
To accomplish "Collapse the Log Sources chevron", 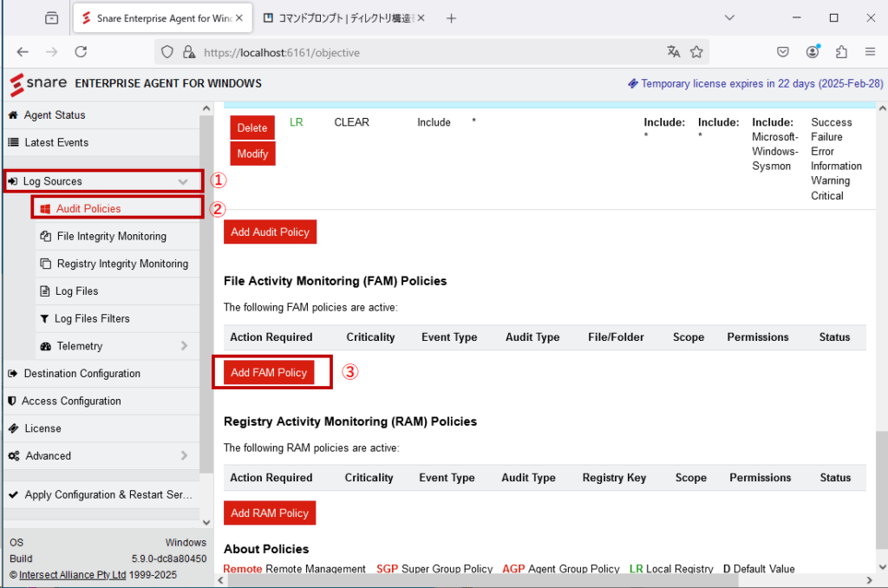I will point(183,182).
